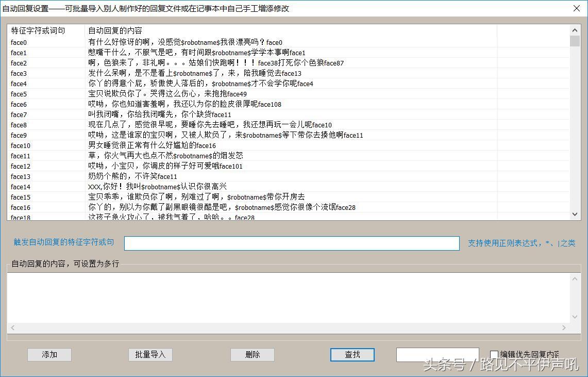This screenshot has width=588, height=377.
Task: Click the list scrollbar down arrow
Action: 575,215
